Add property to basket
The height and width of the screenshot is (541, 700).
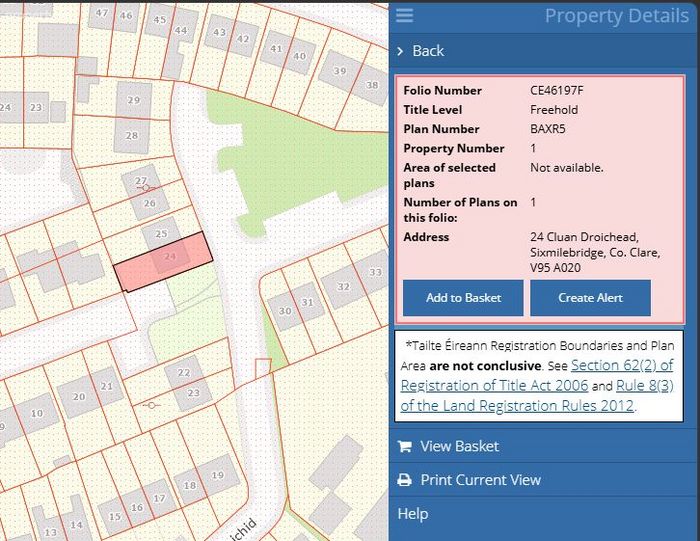tap(463, 298)
